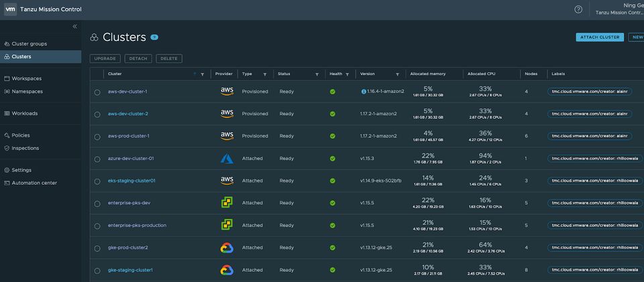Click the VMware vm logo icon
Viewport: 644px width, 282px height.
pyautogui.click(x=10, y=9)
